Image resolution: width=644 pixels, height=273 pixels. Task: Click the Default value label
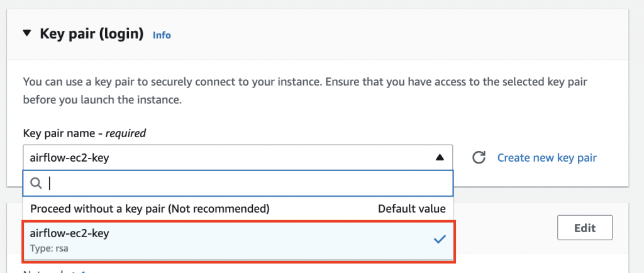click(411, 208)
